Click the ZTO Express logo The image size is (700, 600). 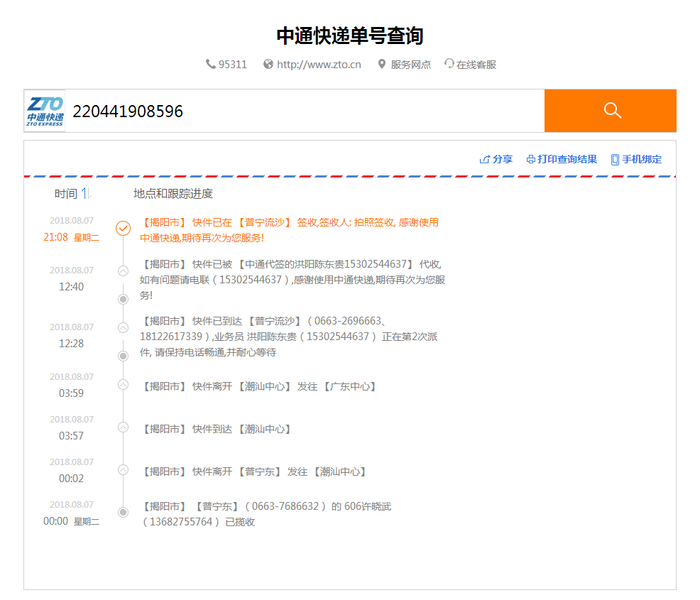(x=45, y=111)
